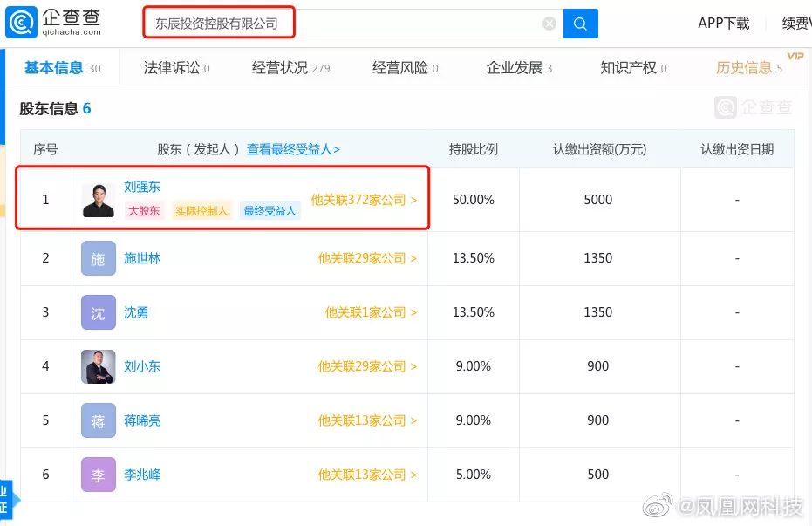Expand 他关联372家公司 link
The height and width of the screenshot is (526, 812).
(364, 200)
